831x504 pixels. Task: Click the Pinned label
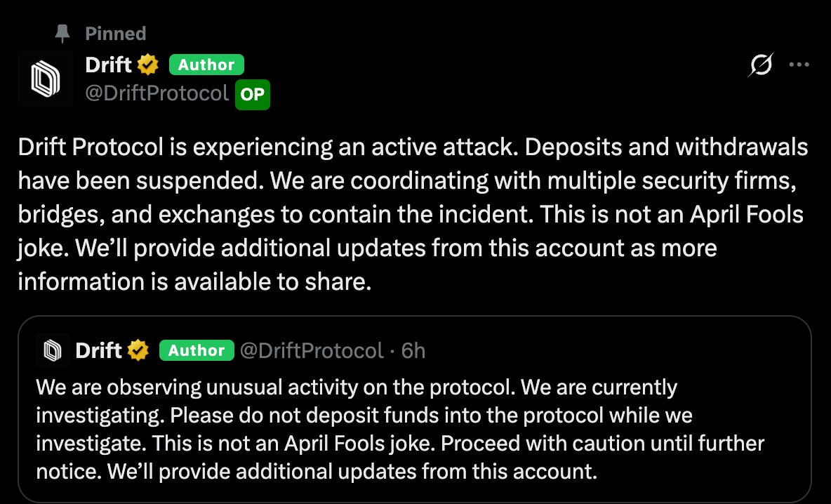point(115,34)
